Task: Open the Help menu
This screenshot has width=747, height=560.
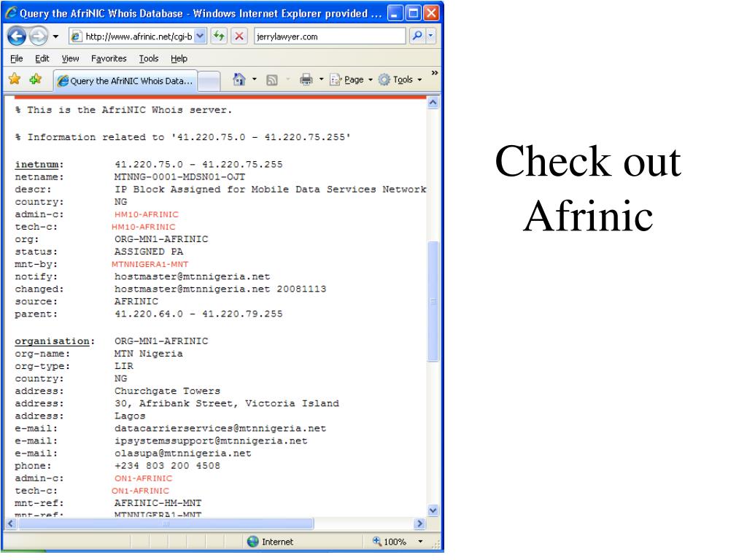Action: point(179,58)
